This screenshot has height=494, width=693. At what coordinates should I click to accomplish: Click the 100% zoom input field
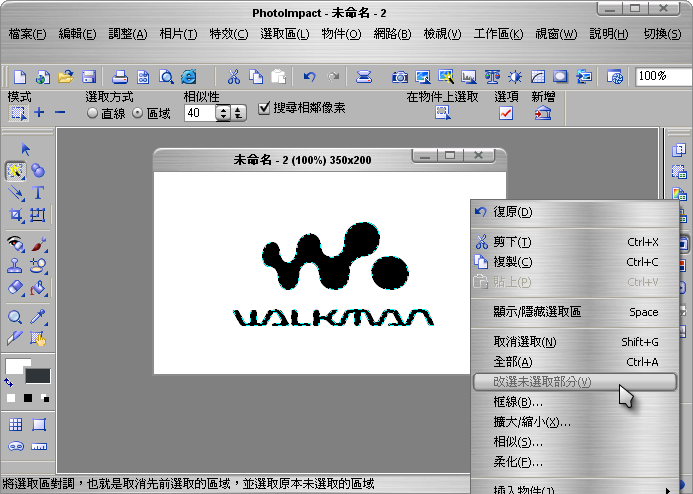pos(663,76)
